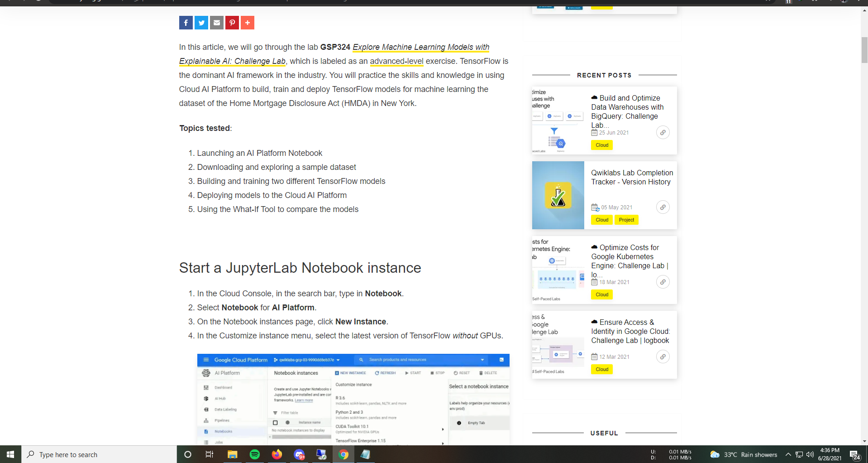Viewport: 868px width, 463px height.
Task: Click the 05 May 2021 post date
Action: [x=616, y=207]
